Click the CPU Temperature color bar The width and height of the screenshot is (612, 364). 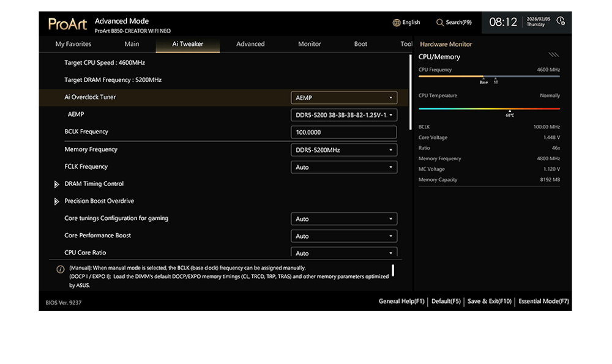(x=489, y=109)
